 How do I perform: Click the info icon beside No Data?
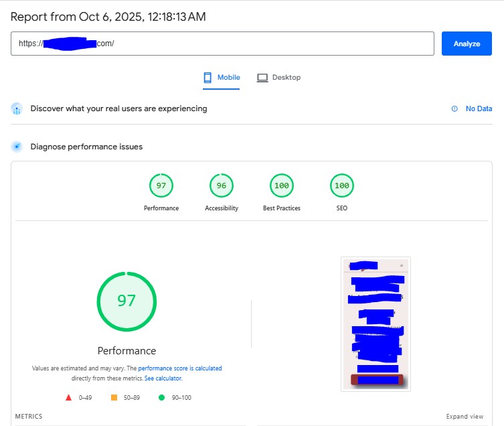click(454, 109)
